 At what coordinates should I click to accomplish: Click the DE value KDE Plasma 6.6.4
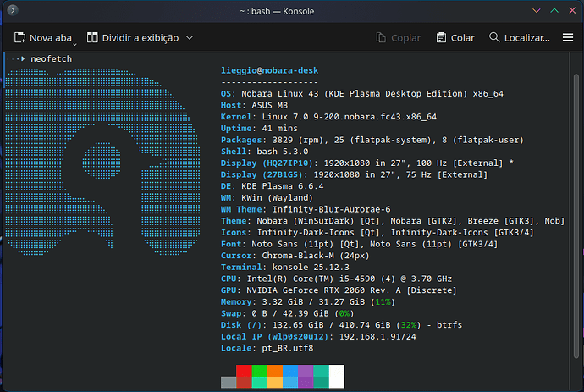283,186
